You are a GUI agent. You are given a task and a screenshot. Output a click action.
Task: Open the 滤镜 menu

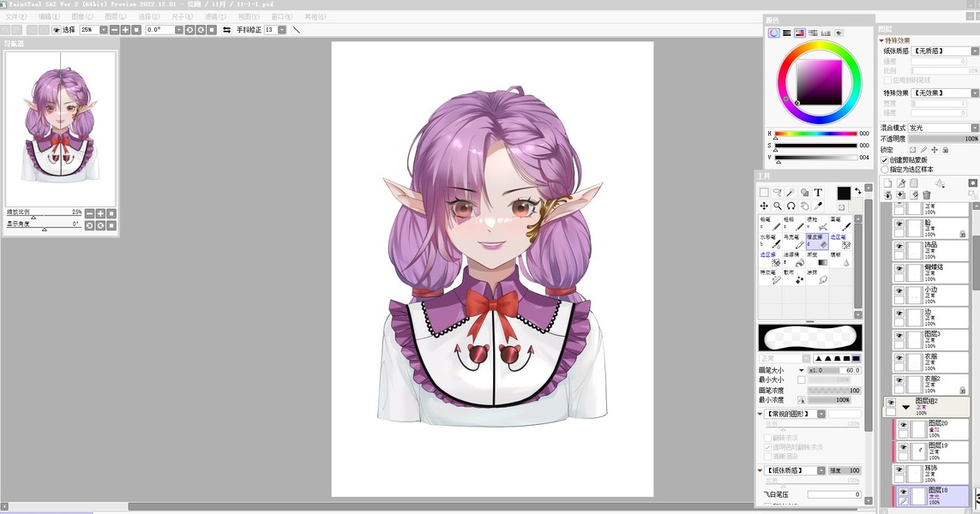pyautogui.click(x=215, y=16)
